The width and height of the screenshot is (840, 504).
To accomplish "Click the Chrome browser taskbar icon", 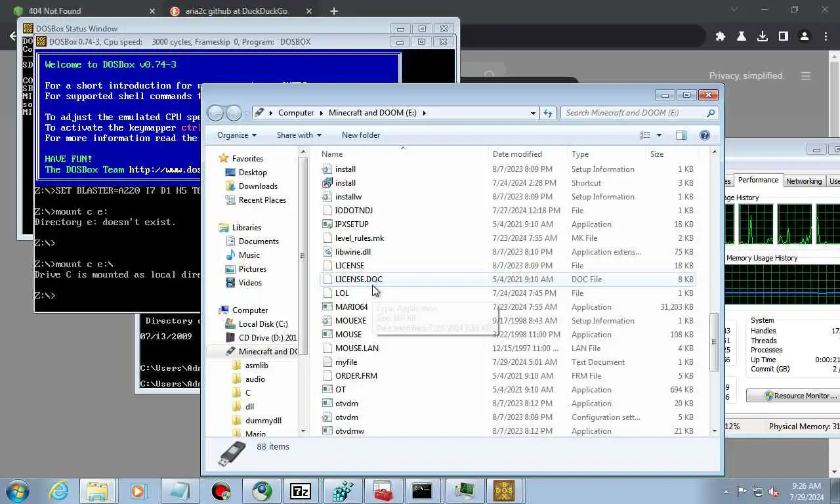I will click(x=262, y=491).
